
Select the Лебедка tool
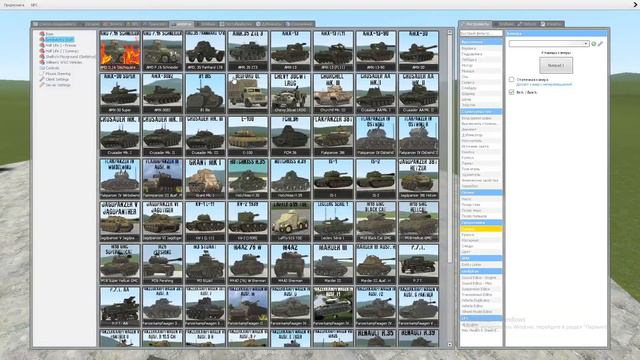click(x=481, y=60)
